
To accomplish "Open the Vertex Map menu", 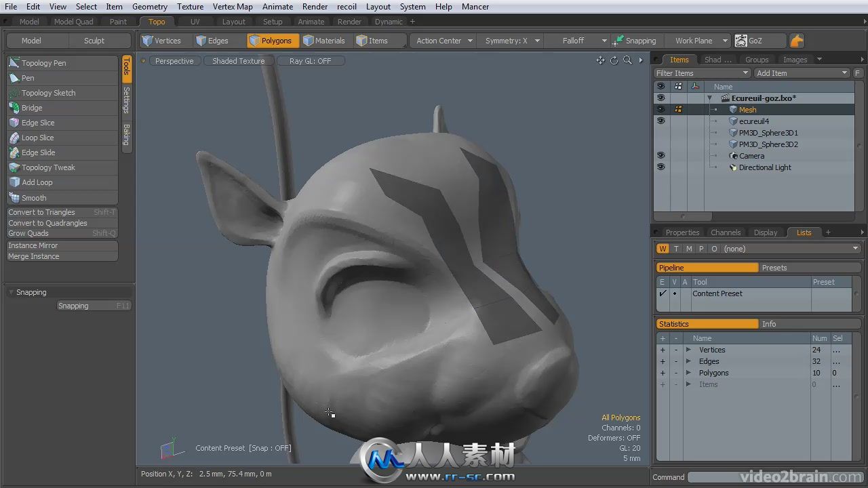I will coord(233,7).
